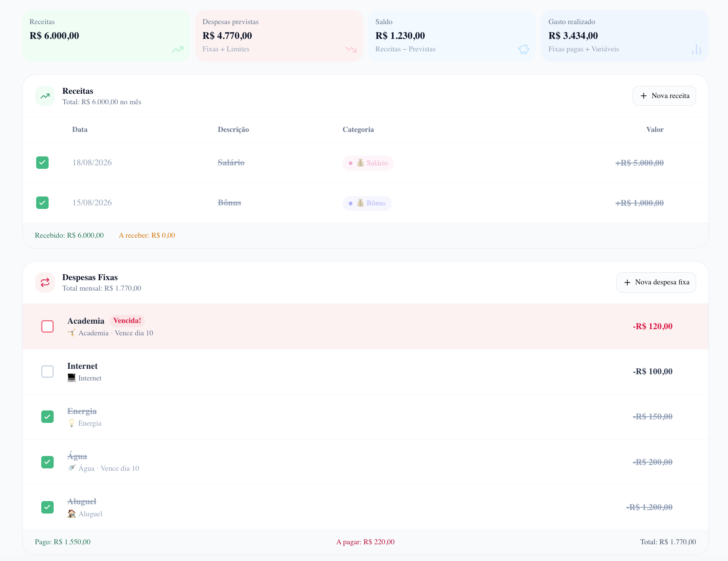This screenshot has width=728, height=561.
Task: Click the light bulb emoji under Energia
Action: [72, 423]
